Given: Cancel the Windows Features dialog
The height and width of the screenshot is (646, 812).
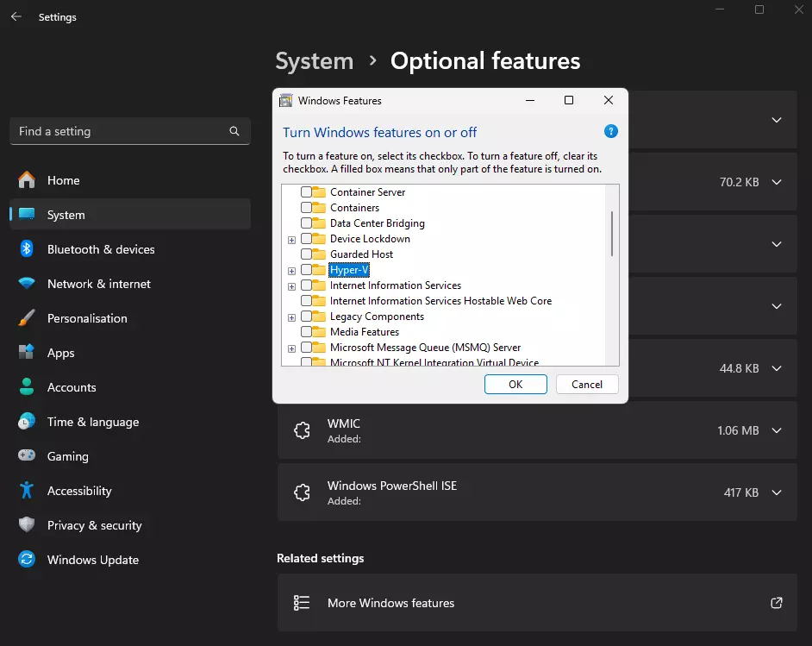Looking at the screenshot, I should click(x=587, y=384).
